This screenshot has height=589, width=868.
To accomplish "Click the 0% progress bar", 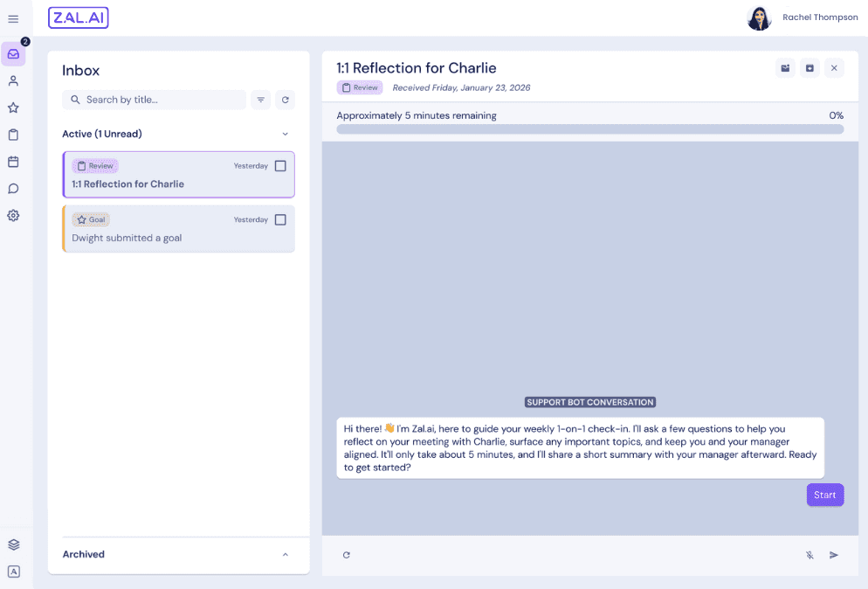I will click(x=590, y=129).
